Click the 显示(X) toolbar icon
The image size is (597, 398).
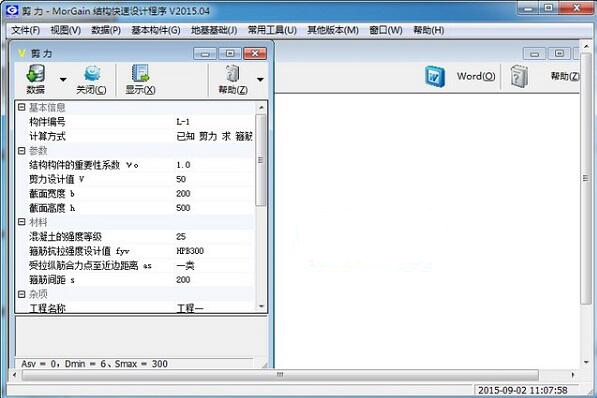click(x=140, y=73)
